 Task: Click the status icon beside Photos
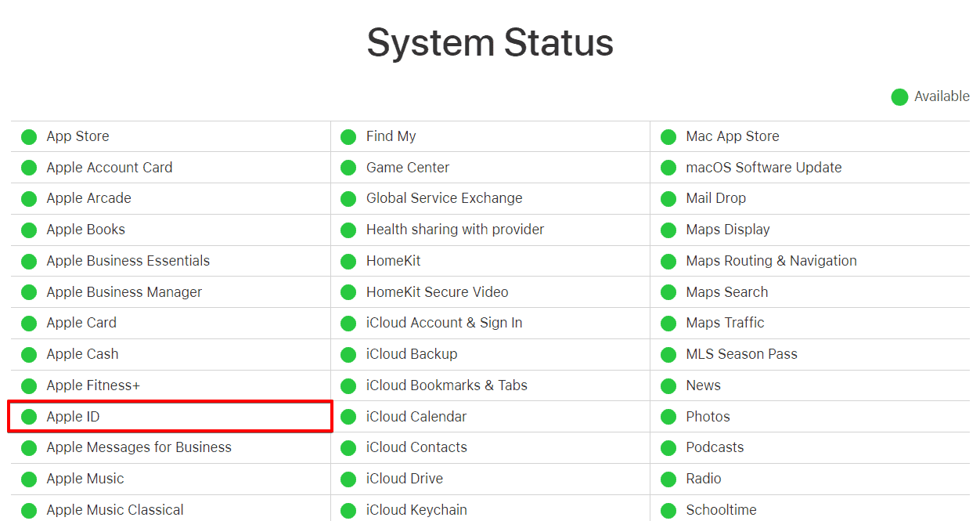[668, 417]
